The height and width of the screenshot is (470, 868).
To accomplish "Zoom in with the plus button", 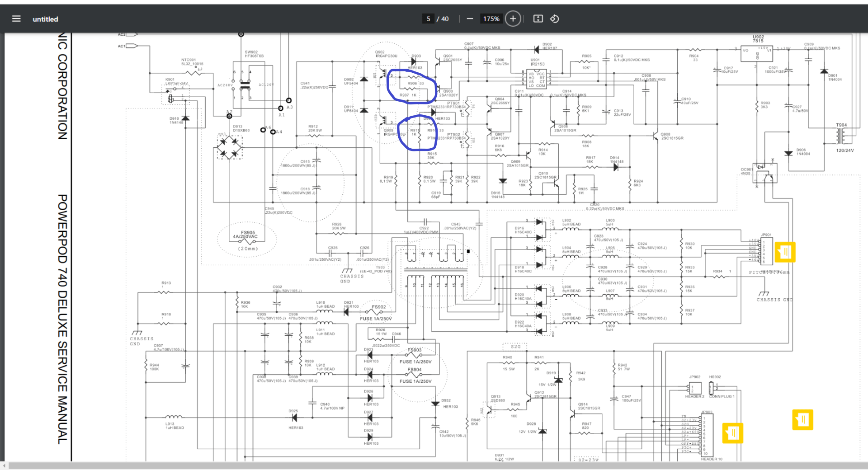I will 513,19.
